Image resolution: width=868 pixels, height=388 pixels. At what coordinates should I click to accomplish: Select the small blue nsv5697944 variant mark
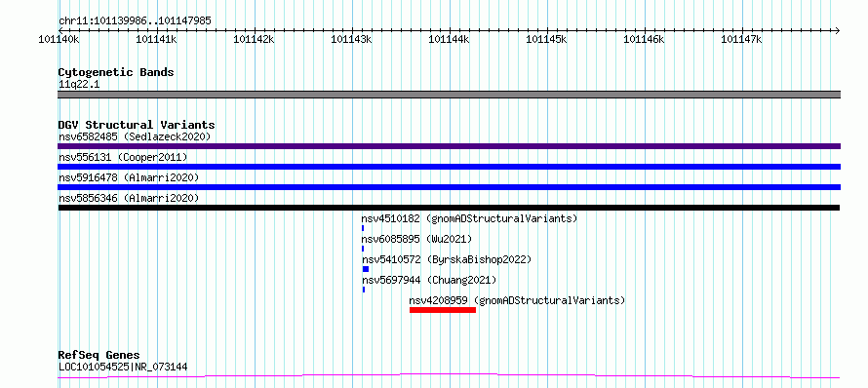pyautogui.click(x=364, y=290)
